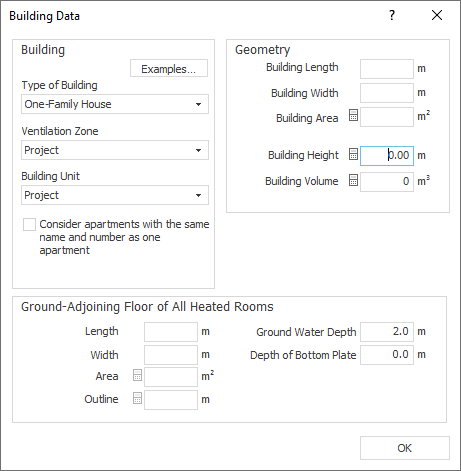Click the Examples... button
The height and width of the screenshot is (471, 461).
click(169, 69)
